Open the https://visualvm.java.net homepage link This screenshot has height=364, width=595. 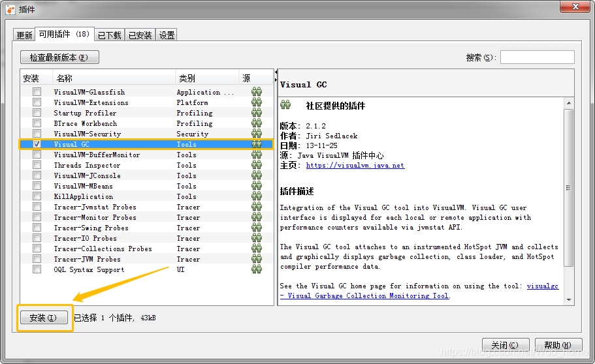pyautogui.click(x=355, y=165)
